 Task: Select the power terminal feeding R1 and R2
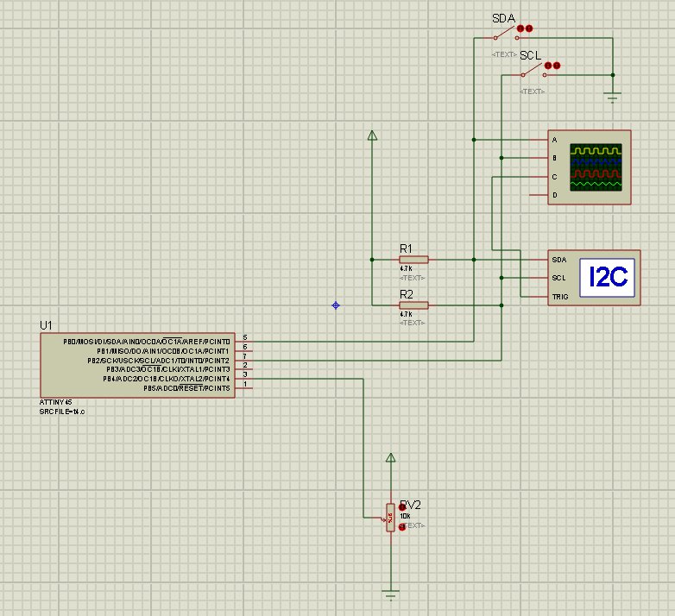[x=372, y=135]
